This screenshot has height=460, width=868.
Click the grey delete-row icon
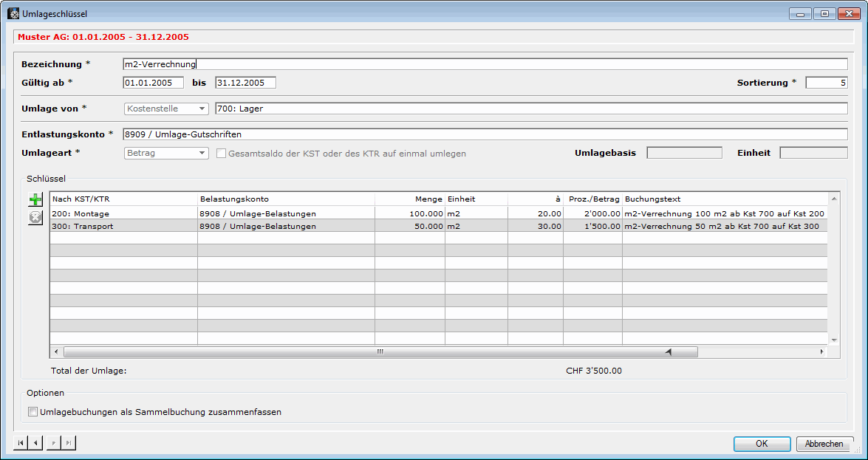35,218
